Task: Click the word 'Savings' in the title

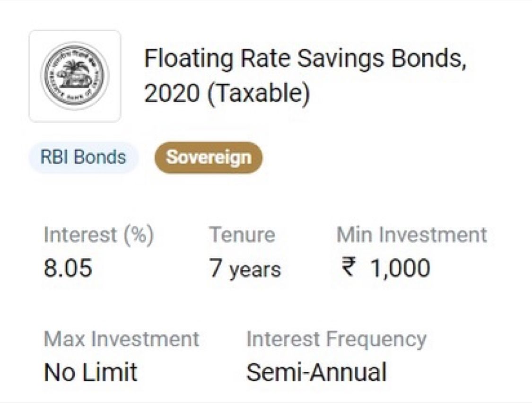Action: pos(342,60)
